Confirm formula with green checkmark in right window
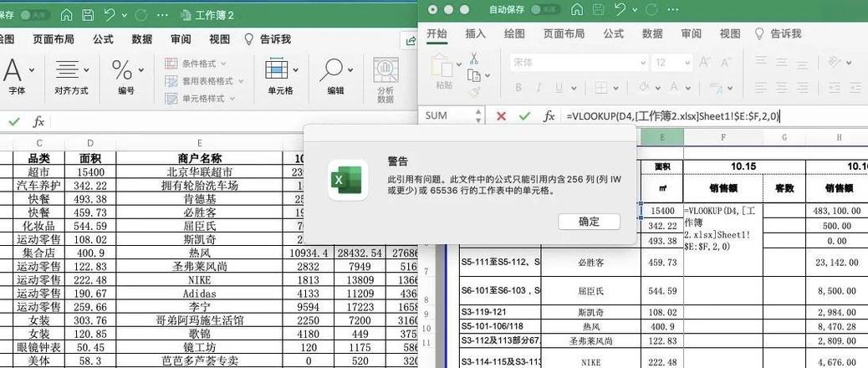Screen dimensions: 868x368 [x=524, y=116]
